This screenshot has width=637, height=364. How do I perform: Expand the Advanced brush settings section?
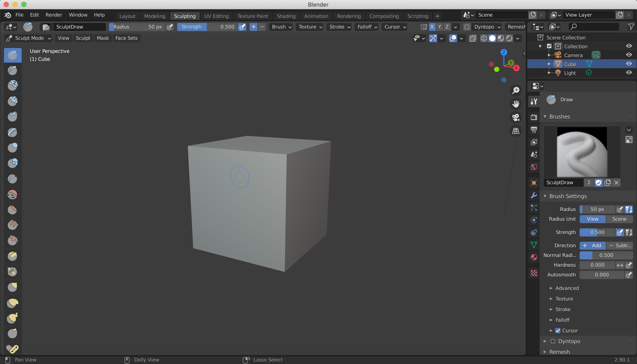coord(567,288)
